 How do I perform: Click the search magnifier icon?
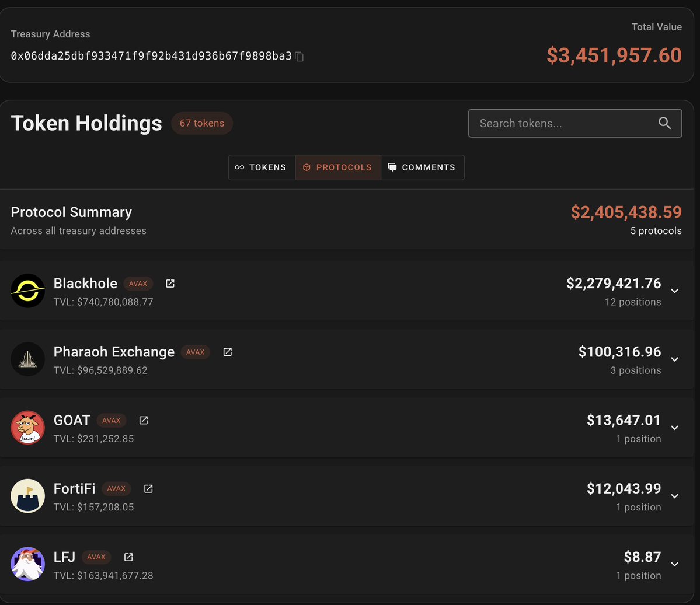(664, 123)
